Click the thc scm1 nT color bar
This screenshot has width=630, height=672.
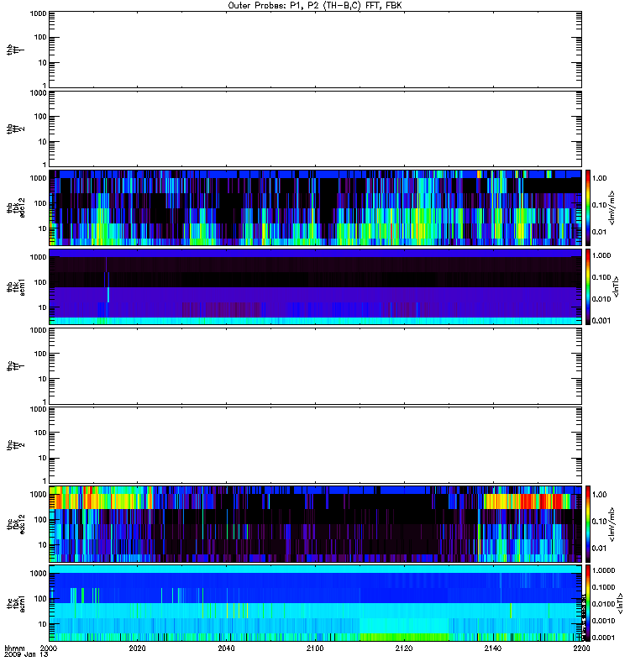click(588, 603)
